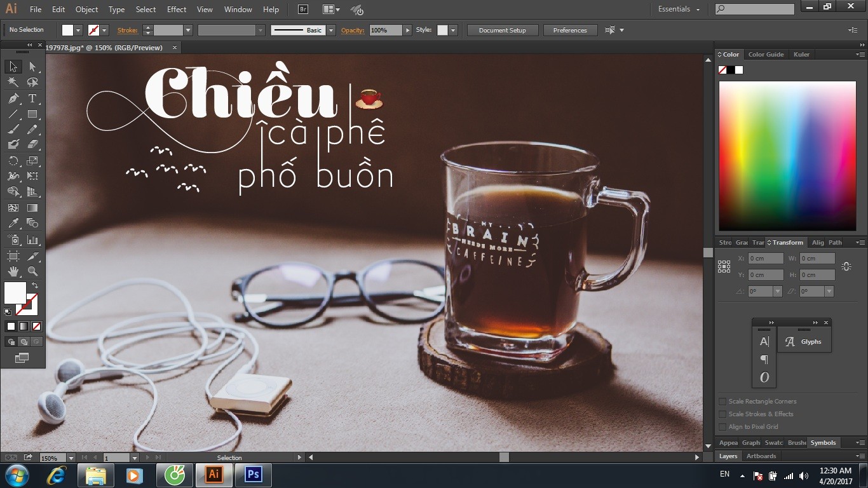Click the X position field in Transform

tap(766, 259)
